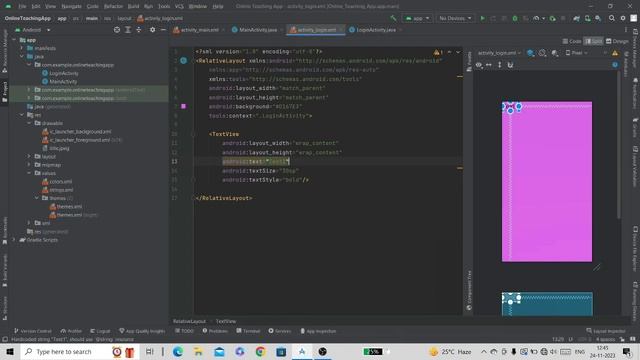
Task: Click the blue gutter icon on line 2
Action: tap(184, 60)
